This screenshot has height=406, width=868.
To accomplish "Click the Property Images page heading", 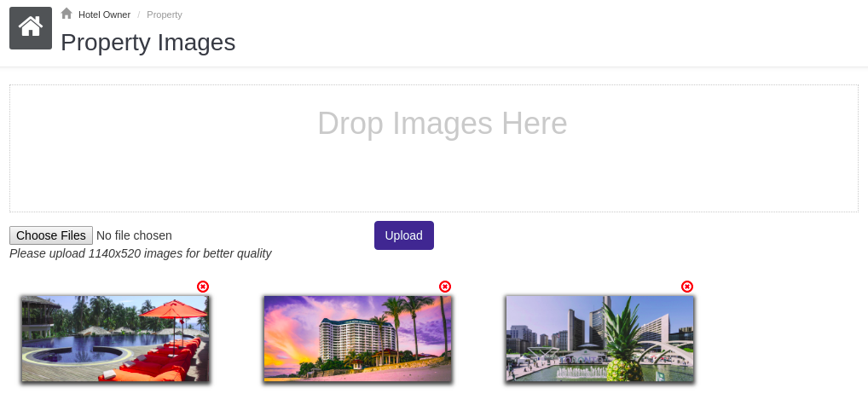I will coord(148,43).
